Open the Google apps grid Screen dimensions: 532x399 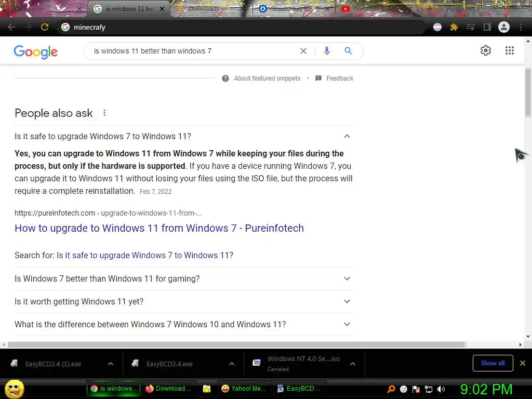[510, 50]
